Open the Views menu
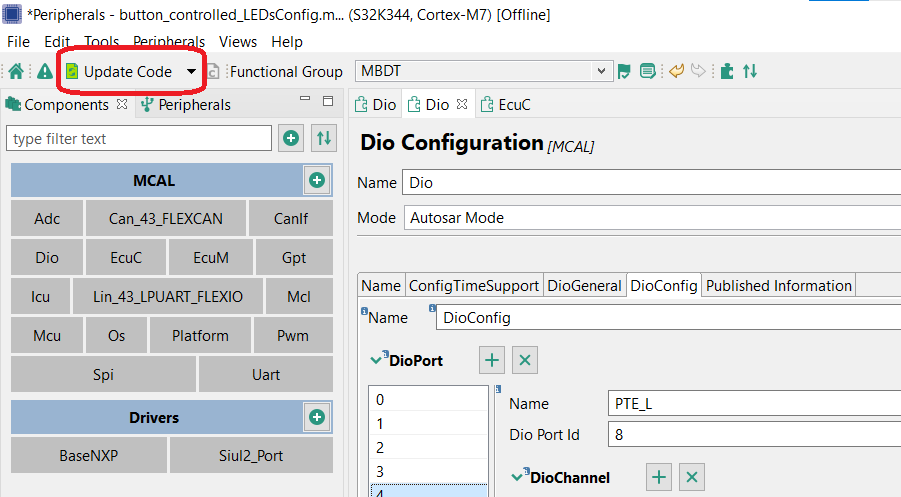 [x=238, y=42]
